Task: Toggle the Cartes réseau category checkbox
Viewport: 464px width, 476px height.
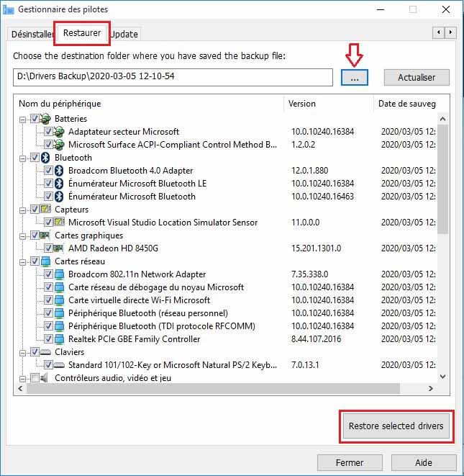Action: [35, 261]
